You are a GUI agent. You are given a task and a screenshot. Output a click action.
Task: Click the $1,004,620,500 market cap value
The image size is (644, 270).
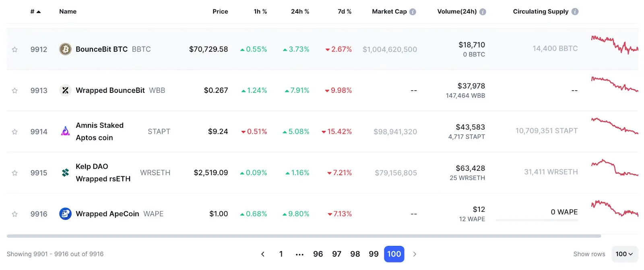click(x=390, y=49)
